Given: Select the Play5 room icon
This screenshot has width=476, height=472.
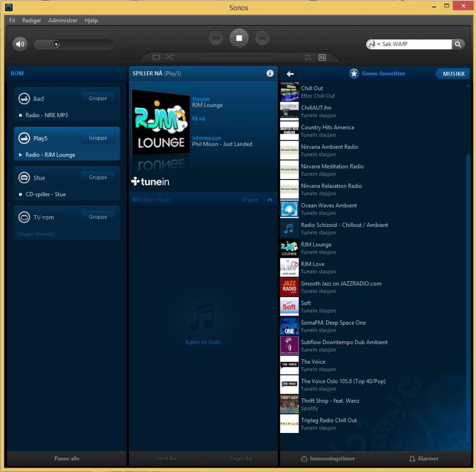Looking at the screenshot, I should pyautogui.click(x=24, y=138).
